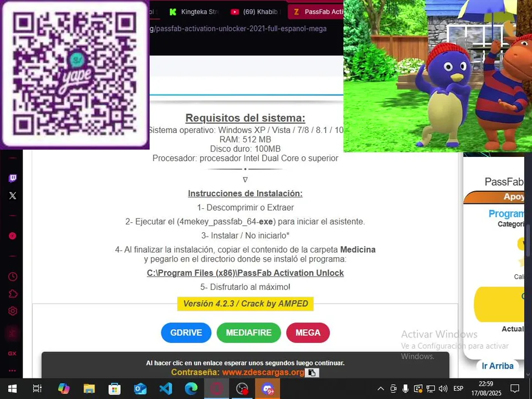Download via the MEDIAFIRE button
The height and width of the screenshot is (399, 532).
point(249,332)
